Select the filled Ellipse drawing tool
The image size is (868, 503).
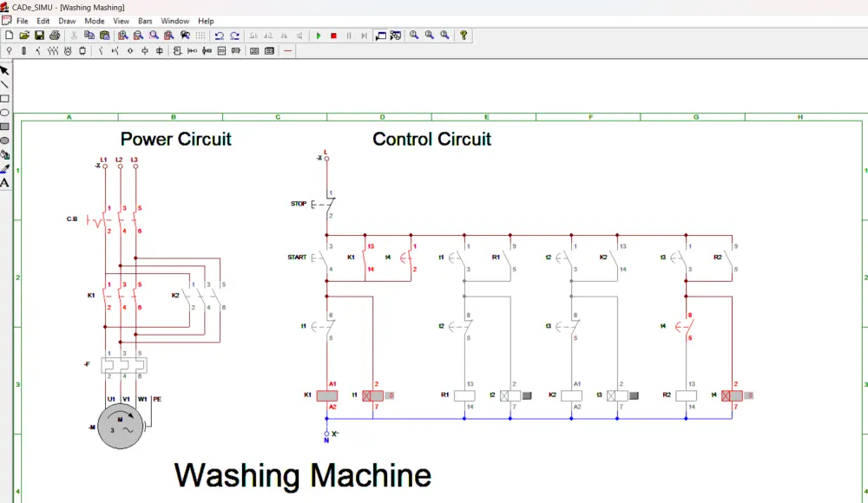4,140
